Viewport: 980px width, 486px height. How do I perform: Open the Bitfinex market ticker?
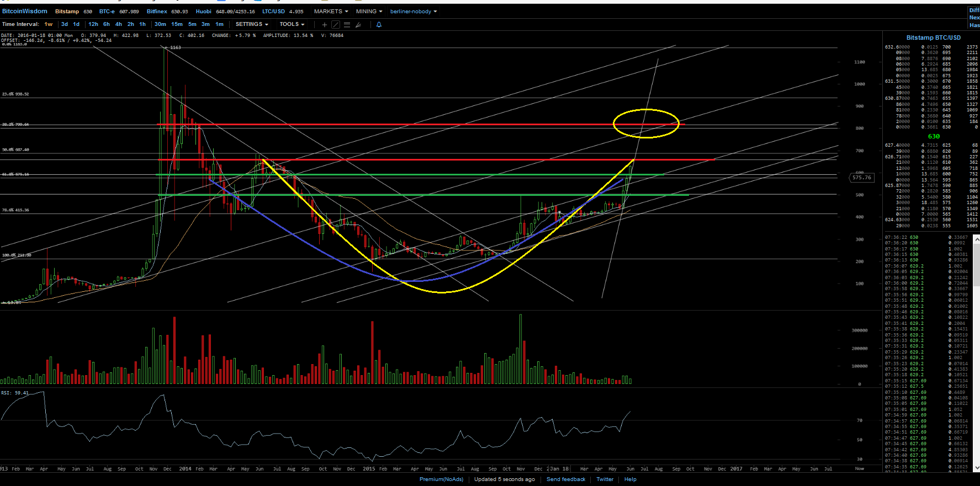167,12
